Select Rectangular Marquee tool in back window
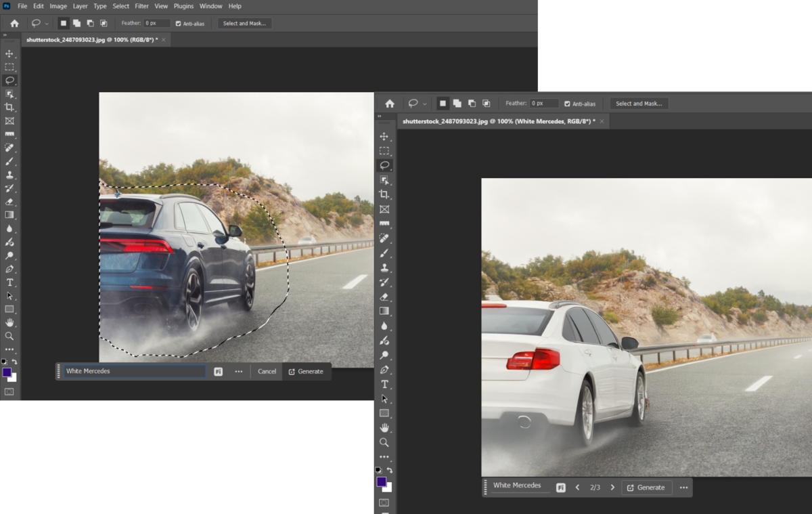Screen dimensions: 812x514 [x=9, y=67]
